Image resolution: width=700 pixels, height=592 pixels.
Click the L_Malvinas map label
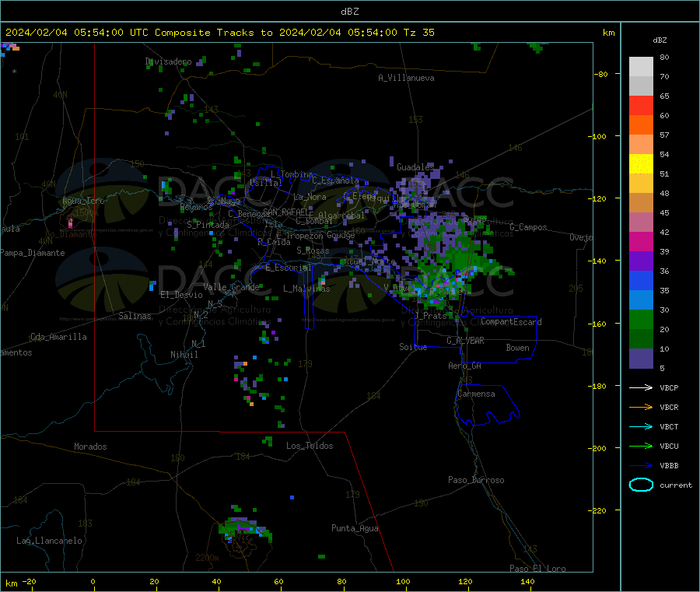(306, 289)
